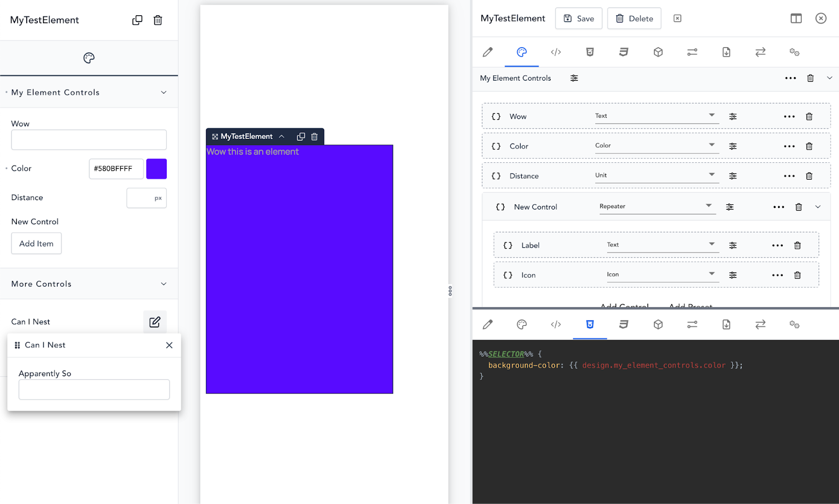Collapse the My Element Controls section in left panel

(x=164, y=92)
